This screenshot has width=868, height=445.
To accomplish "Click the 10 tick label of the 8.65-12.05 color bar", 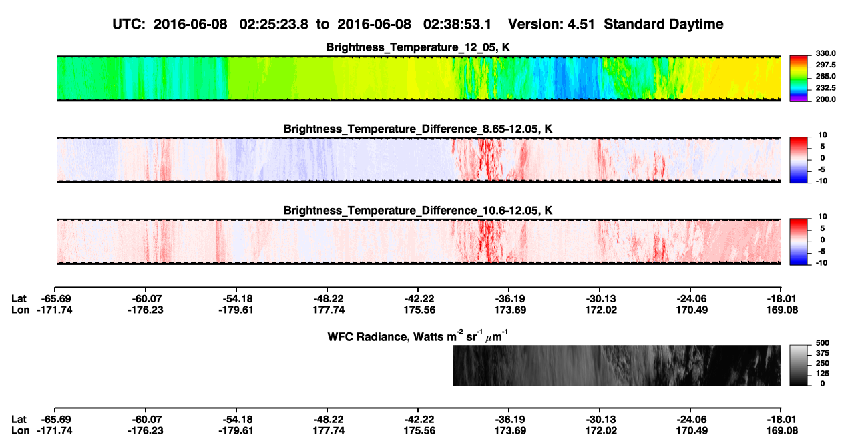I will [x=823, y=135].
